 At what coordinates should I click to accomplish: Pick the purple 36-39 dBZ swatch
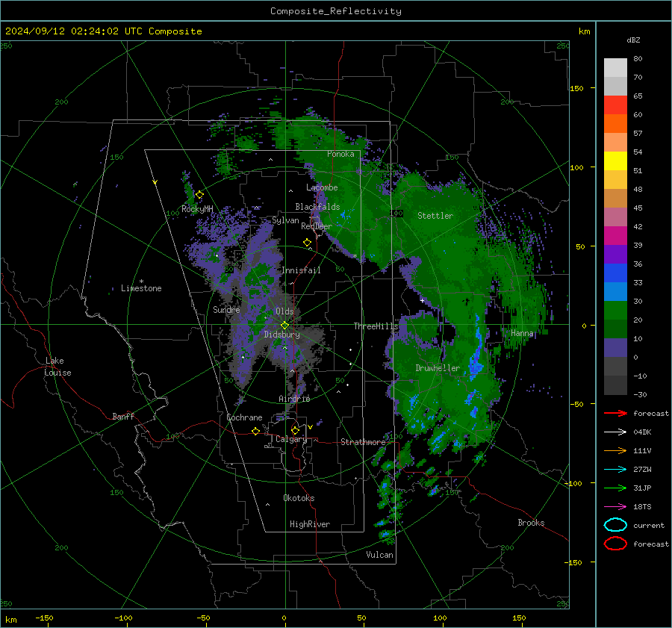(615, 254)
